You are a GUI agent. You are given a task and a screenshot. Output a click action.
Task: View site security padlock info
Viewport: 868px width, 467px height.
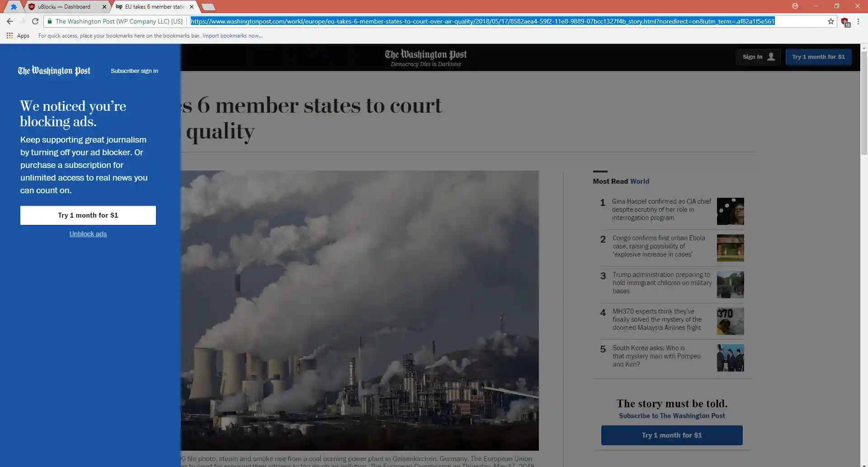pyautogui.click(x=50, y=21)
